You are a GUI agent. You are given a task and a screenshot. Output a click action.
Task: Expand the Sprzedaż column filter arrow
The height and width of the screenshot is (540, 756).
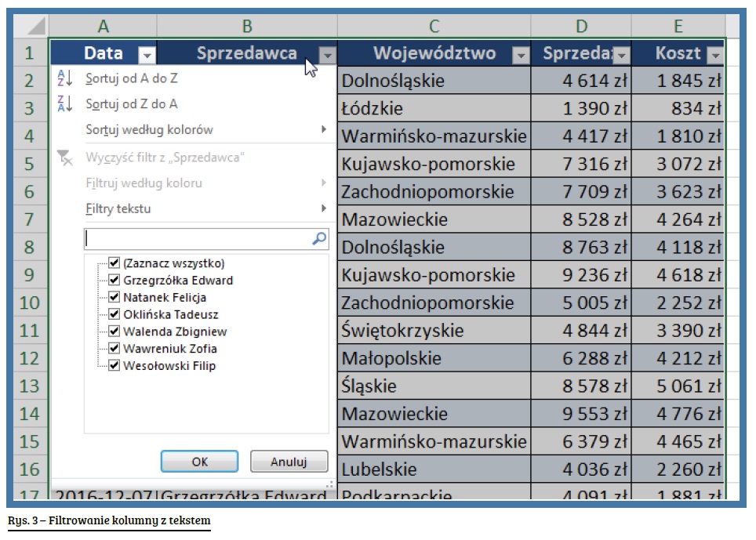pos(621,55)
